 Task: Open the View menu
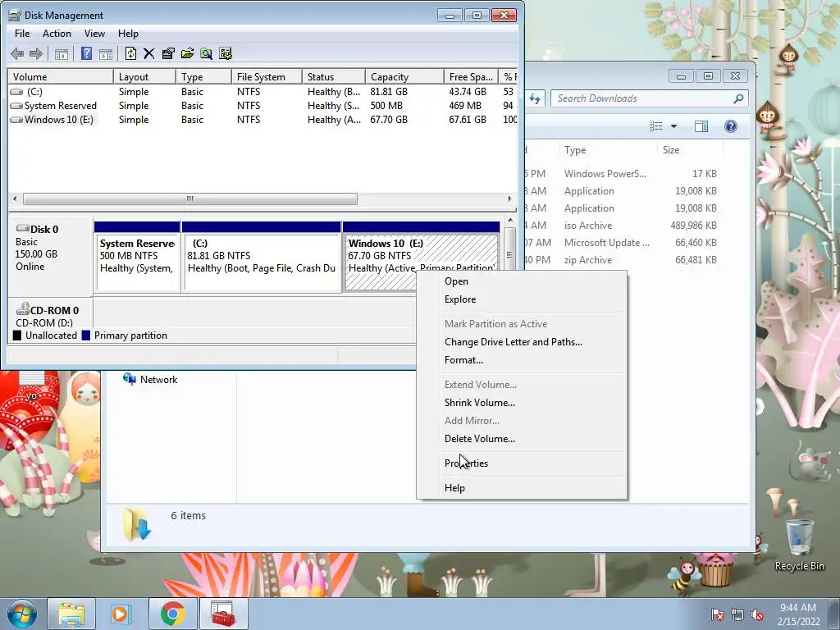94,33
